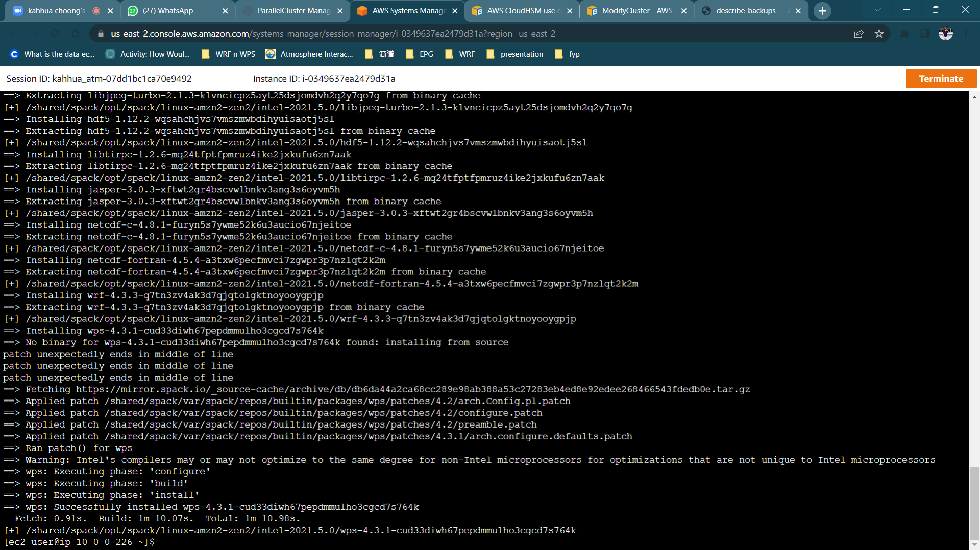The height and width of the screenshot is (550, 980).
Task: Open the Atmosphere Interac... bookmark
Action: [x=309, y=54]
